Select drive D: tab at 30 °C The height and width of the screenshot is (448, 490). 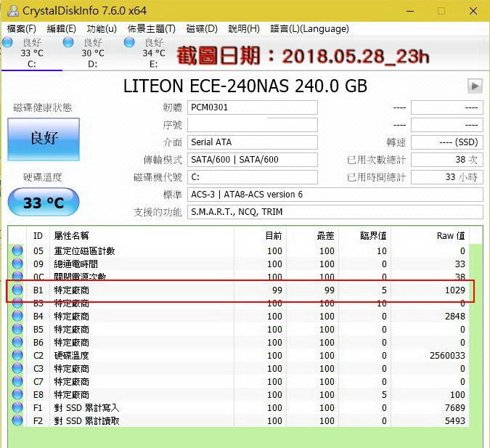(92, 53)
